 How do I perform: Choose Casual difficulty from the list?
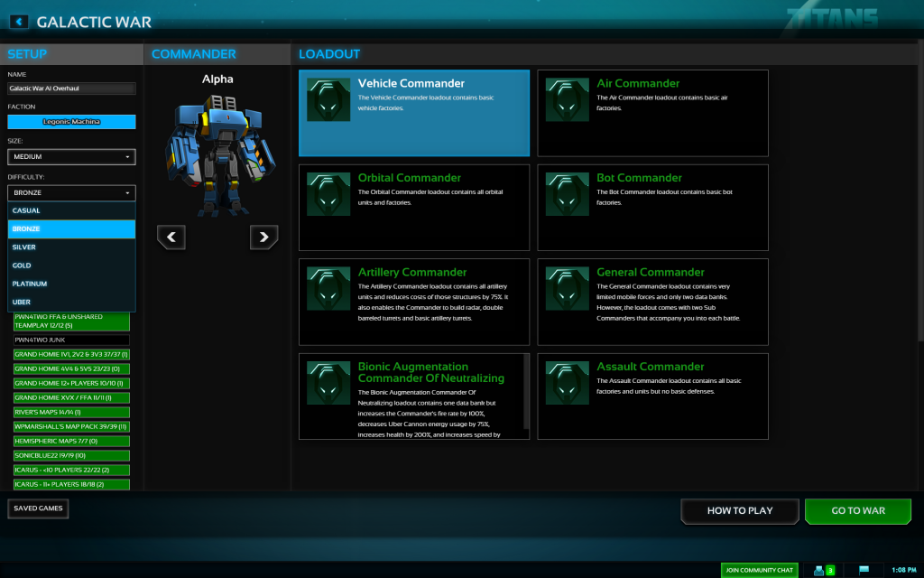(x=71, y=210)
